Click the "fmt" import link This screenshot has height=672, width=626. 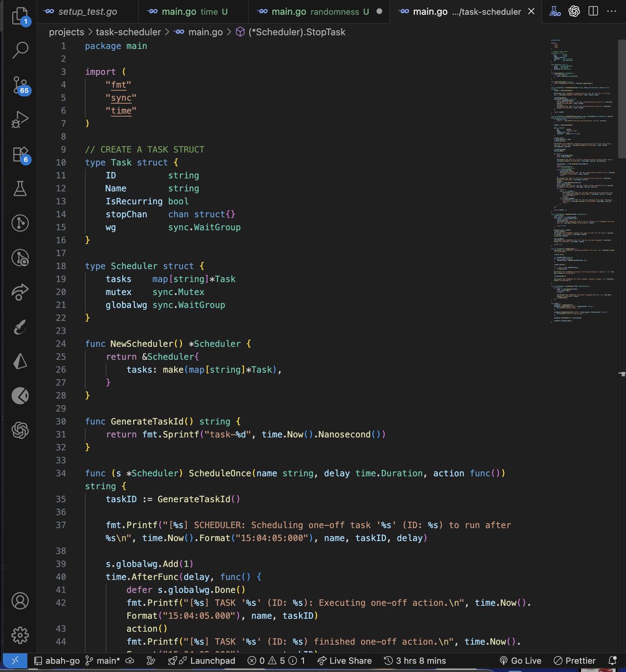[119, 85]
